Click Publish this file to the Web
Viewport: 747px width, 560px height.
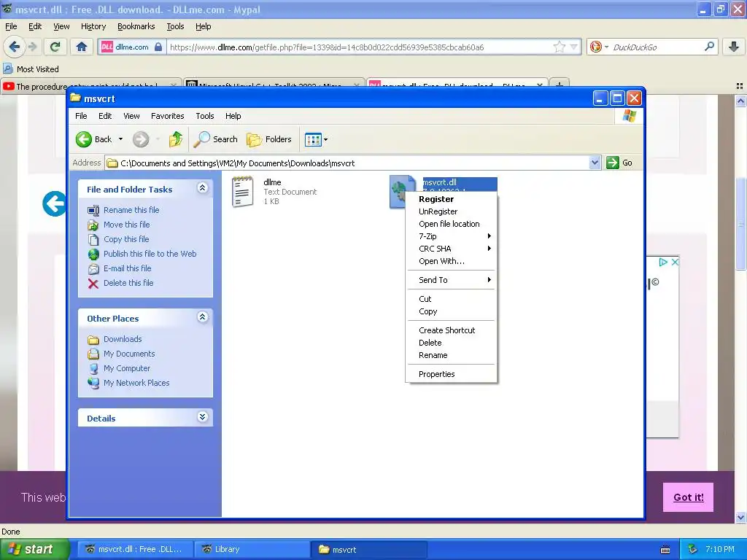(x=150, y=254)
